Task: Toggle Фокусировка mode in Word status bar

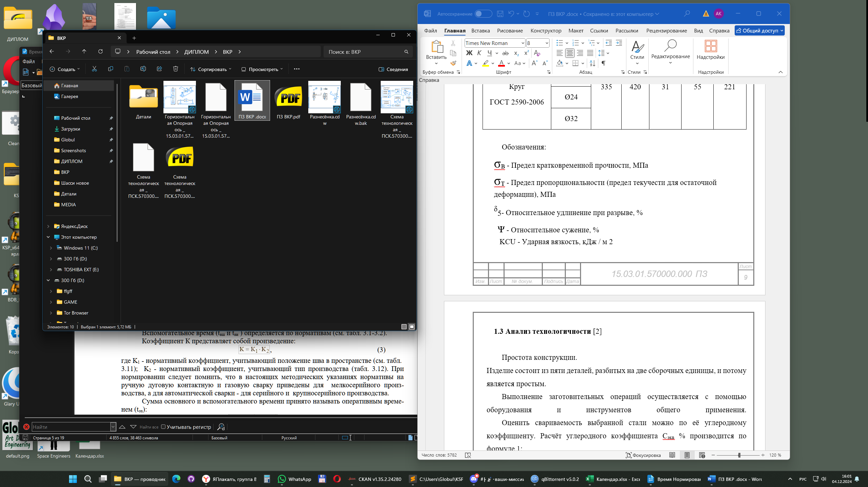Action: [643, 455]
